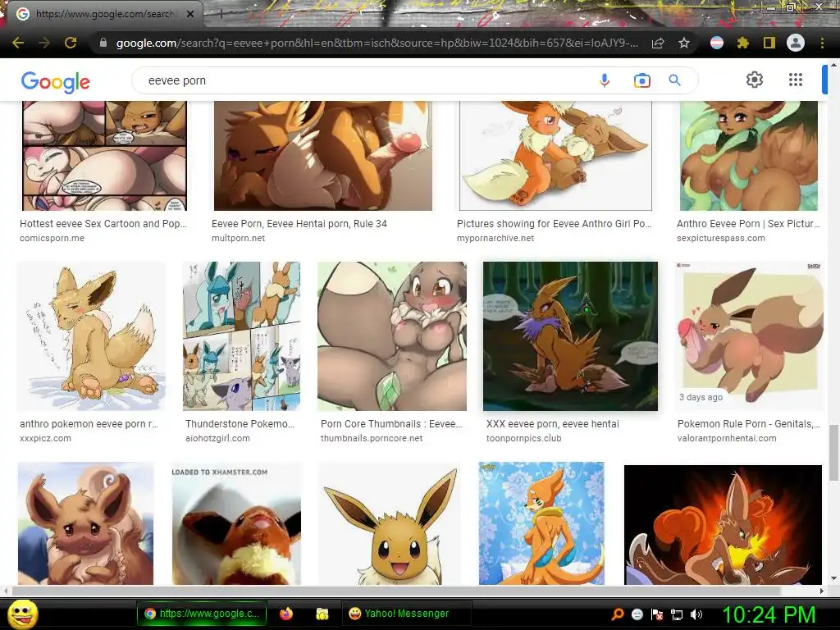This screenshot has width=840, height=630.
Task: Open the Chrome three-dot menu
Action: [822, 43]
